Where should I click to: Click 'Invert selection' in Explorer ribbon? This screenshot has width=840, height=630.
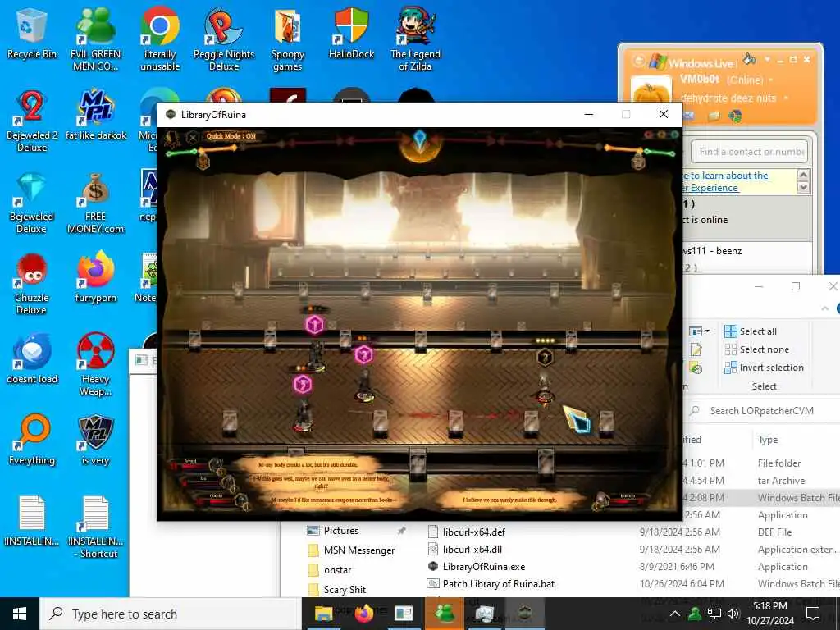point(764,367)
